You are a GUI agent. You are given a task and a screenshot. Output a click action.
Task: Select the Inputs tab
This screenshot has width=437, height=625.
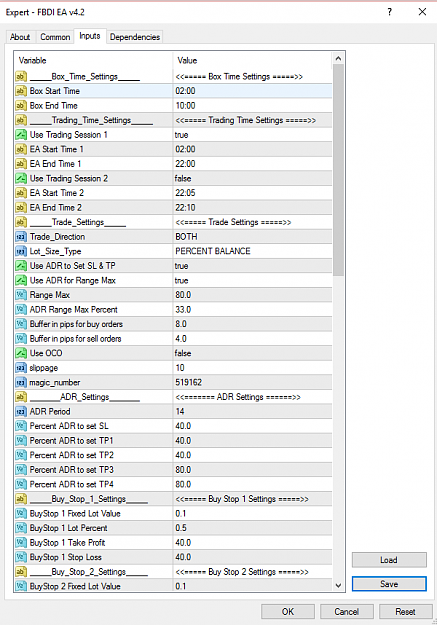pos(90,36)
